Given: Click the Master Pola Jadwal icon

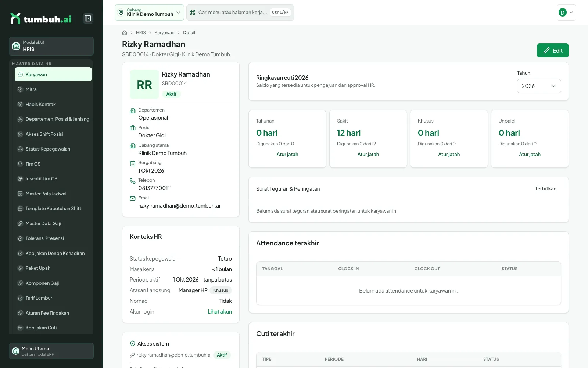Looking at the screenshot, I should 20,194.
